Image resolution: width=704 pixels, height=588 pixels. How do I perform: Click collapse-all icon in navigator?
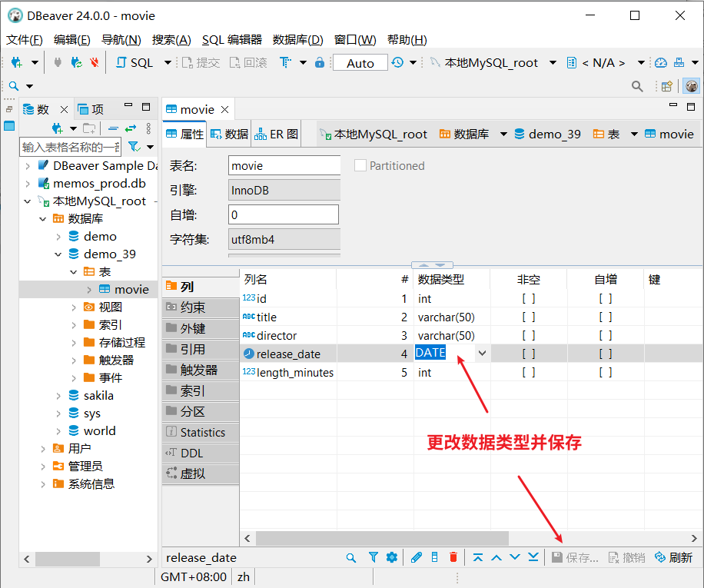coord(113,129)
